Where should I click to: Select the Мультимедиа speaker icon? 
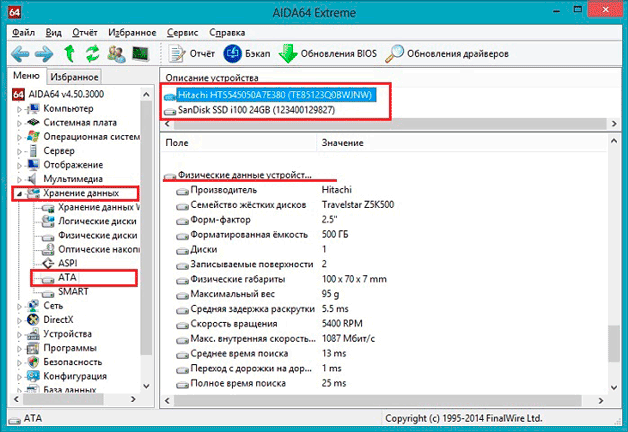[x=32, y=179]
